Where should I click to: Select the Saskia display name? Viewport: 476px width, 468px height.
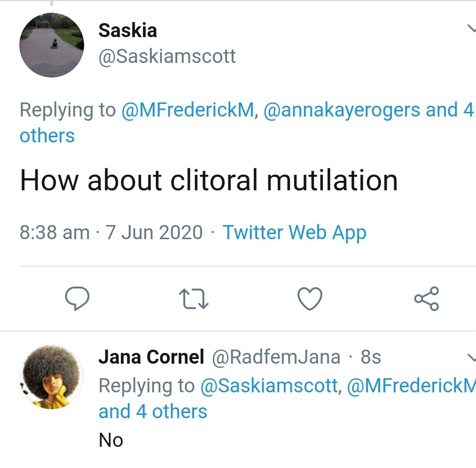[128, 31]
